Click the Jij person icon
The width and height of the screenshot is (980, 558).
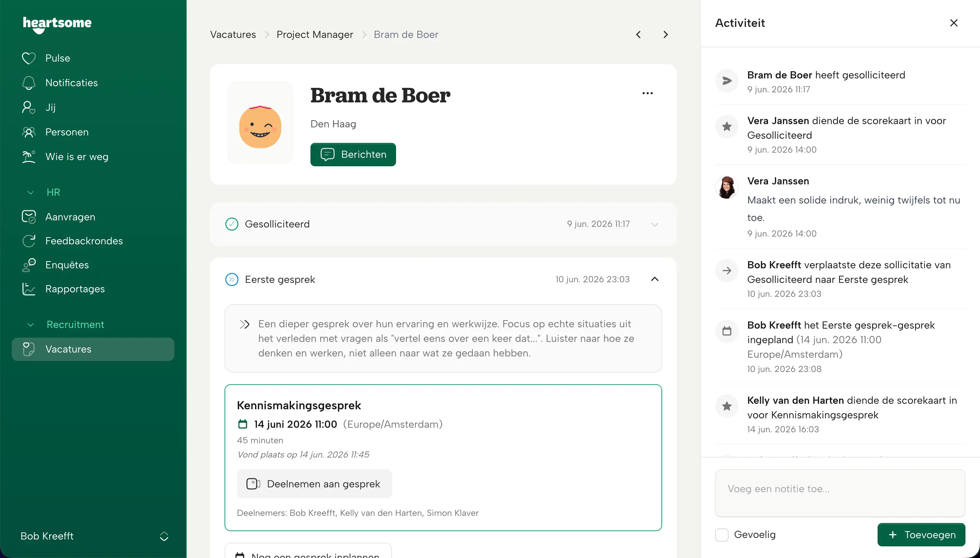pyautogui.click(x=29, y=107)
